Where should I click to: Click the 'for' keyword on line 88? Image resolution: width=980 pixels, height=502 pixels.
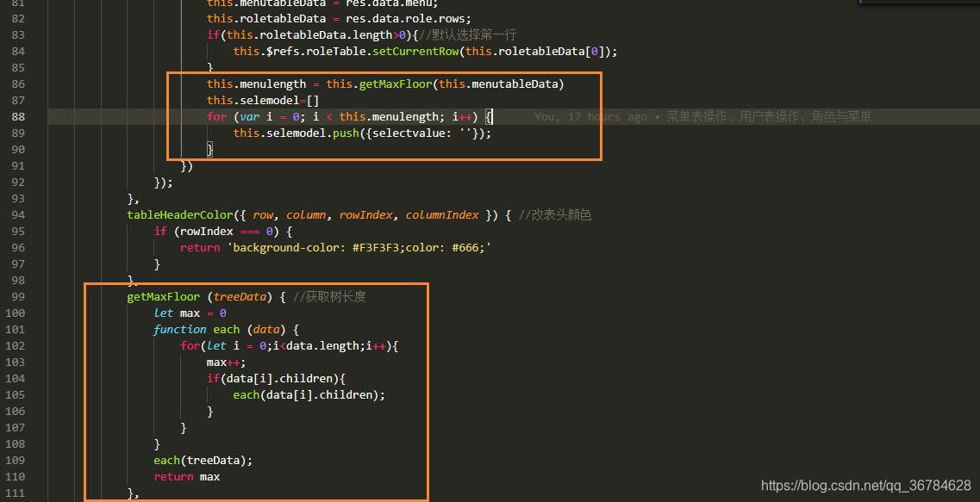[217, 117]
